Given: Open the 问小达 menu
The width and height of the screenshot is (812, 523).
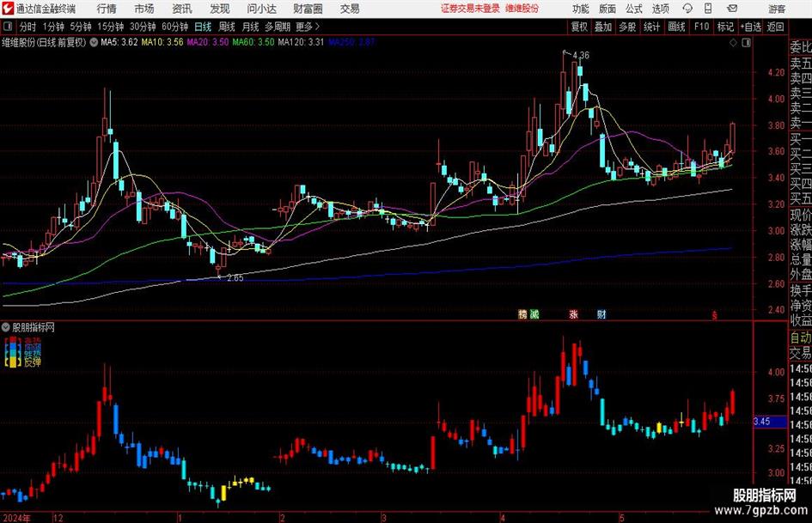Looking at the screenshot, I should pos(261,9).
